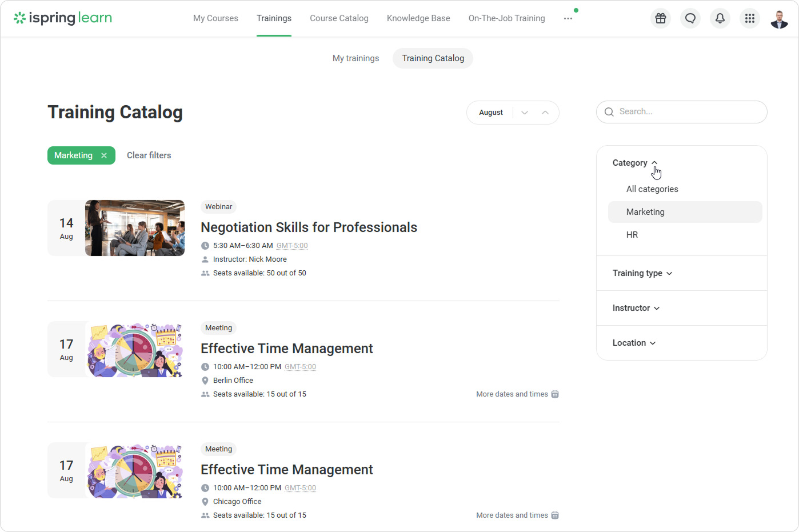Click 17 Aug date badge for Berlin session
This screenshot has height=532, width=799.
point(66,349)
